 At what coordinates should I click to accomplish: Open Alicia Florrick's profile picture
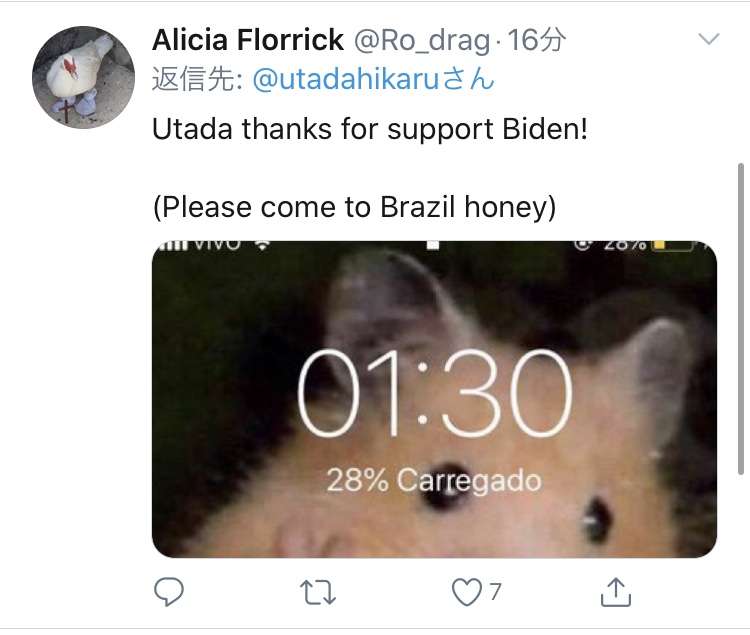click(x=83, y=77)
